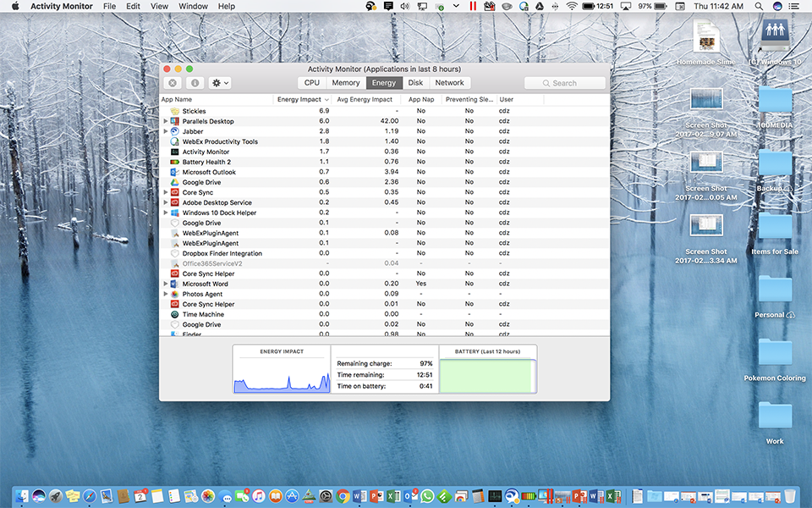Switch to the CPU tab
This screenshot has height=508, width=812.
(312, 83)
